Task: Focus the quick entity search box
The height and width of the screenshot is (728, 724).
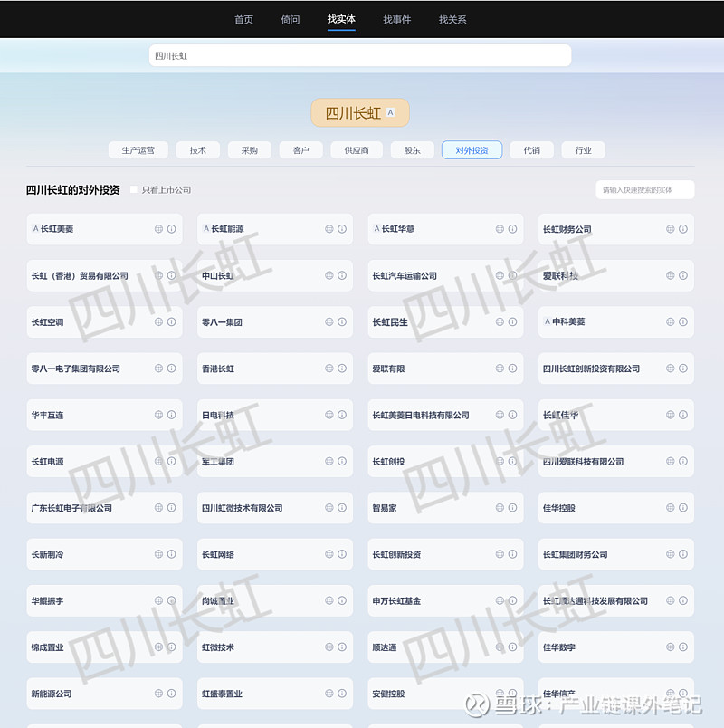Action: pos(645,189)
